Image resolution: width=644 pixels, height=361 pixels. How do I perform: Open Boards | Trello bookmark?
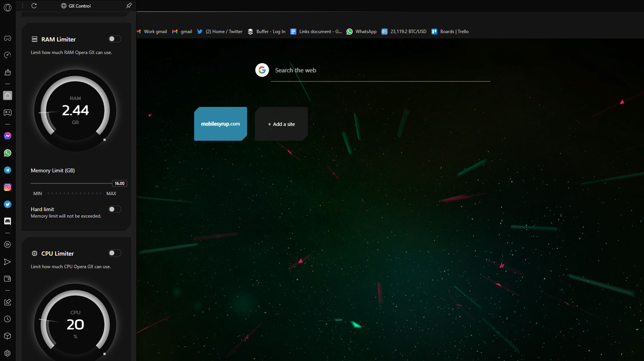(450, 32)
